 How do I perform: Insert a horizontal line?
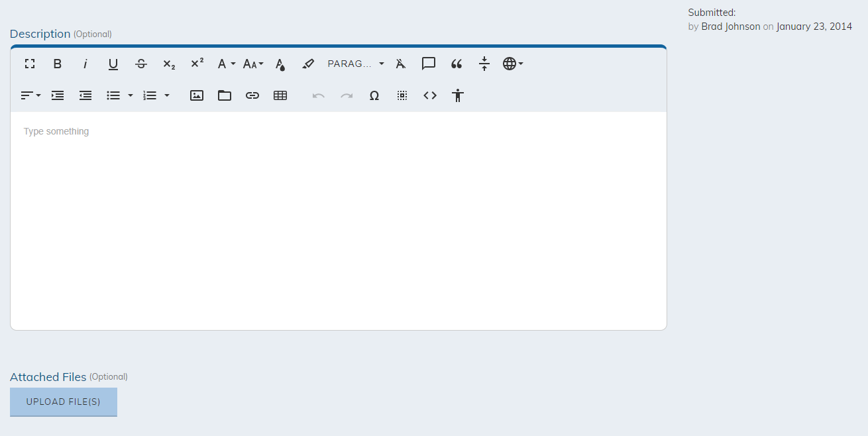[x=484, y=64]
